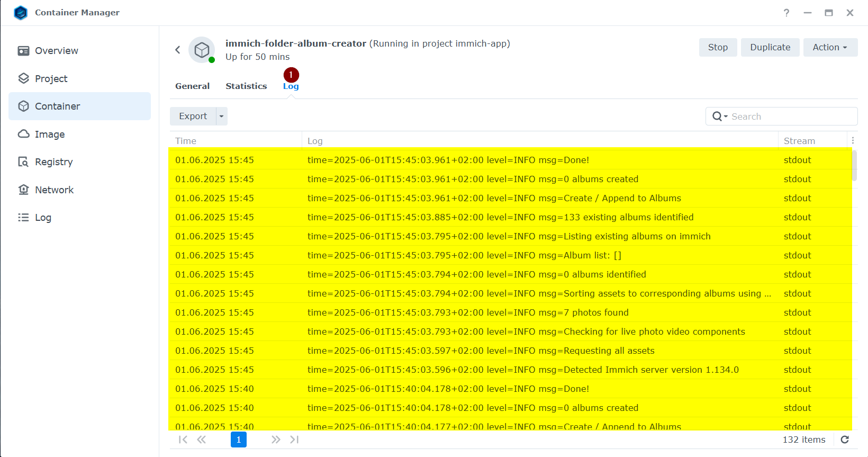868x457 pixels.
Task: Select Container in the sidebar
Action: [79, 106]
